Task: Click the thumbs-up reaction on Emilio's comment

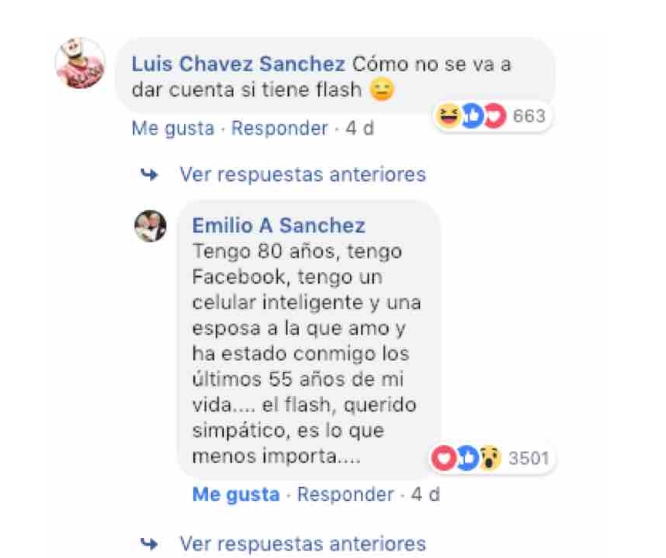Action: pyautogui.click(x=467, y=458)
